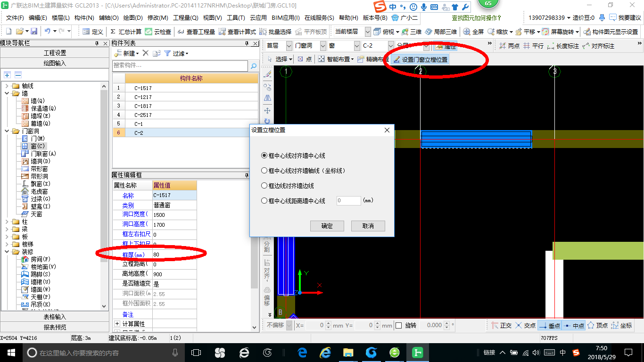This screenshot has width=644, height=362.
Task: Click 点 point placement tool
Action: (305, 59)
